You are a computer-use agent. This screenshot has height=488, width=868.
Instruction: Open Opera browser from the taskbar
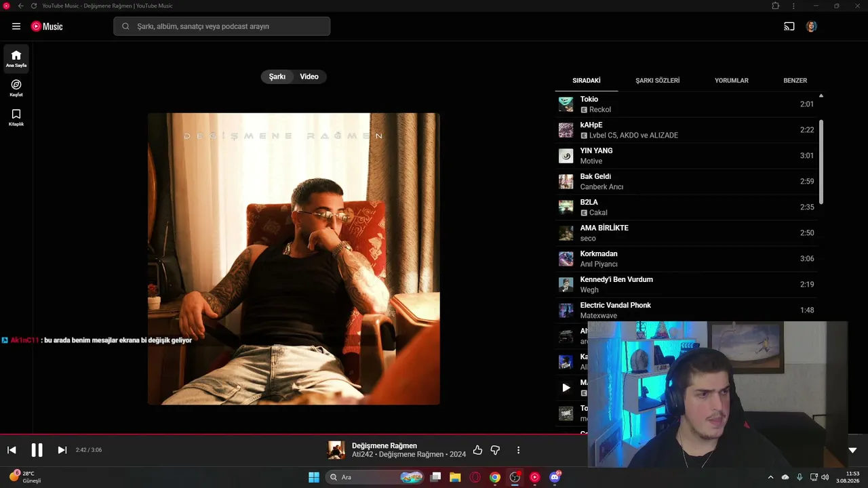tap(475, 477)
